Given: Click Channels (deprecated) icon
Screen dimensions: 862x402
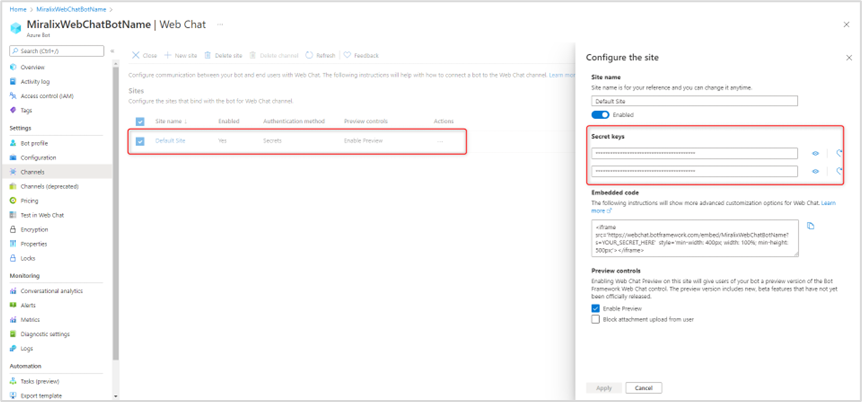Looking at the screenshot, I should click(13, 186).
